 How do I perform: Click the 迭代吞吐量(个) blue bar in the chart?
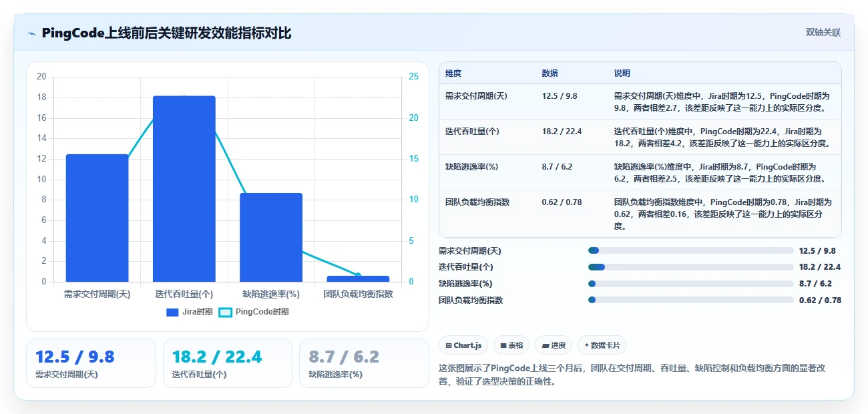[184, 189]
